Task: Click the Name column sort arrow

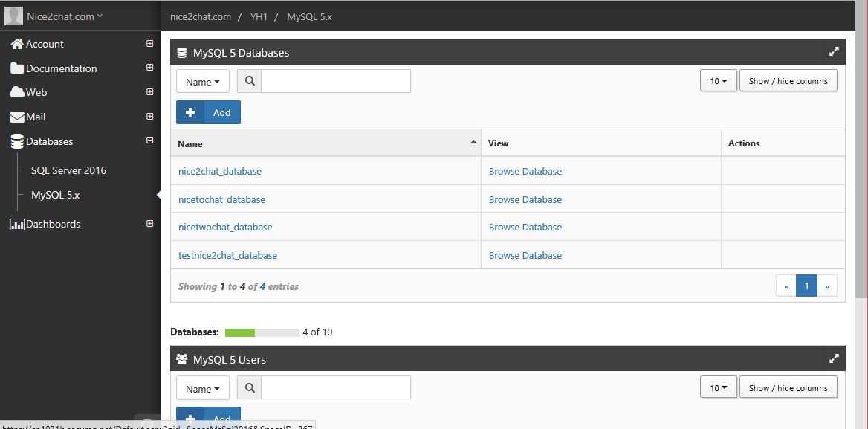Action: (473, 142)
